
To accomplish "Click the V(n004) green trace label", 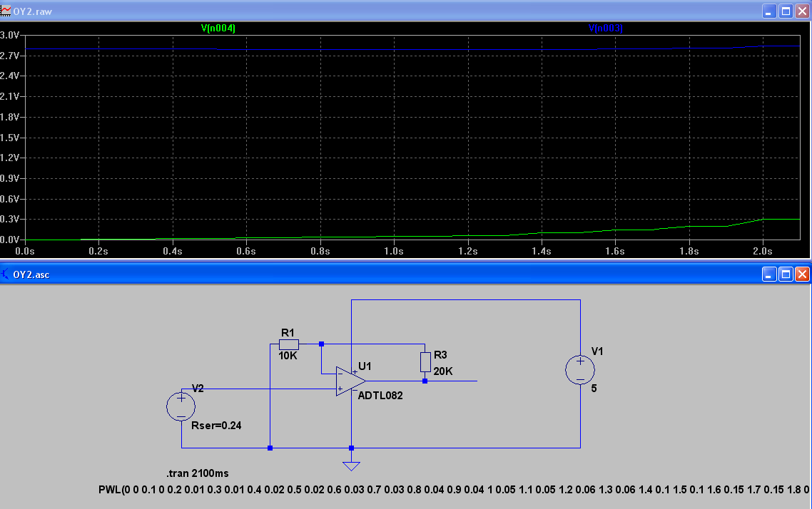I will (218, 29).
